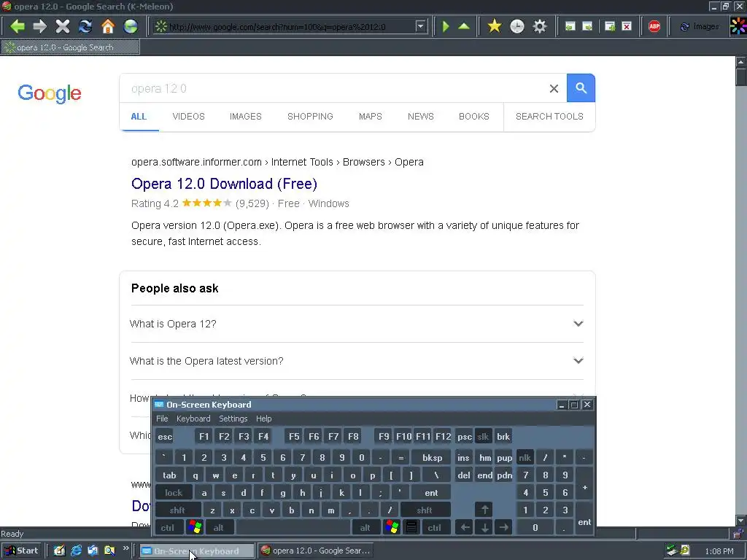Image resolution: width=747 pixels, height=560 pixels.
Task: Switch to previous tab window icon
Action: pyautogui.click(x=570, y=26)
